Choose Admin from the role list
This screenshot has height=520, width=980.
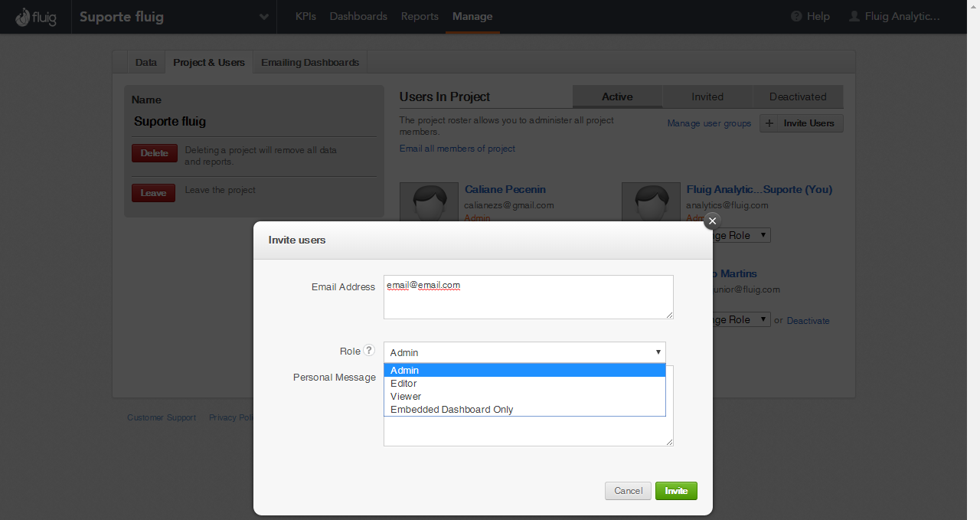point(524,371)
